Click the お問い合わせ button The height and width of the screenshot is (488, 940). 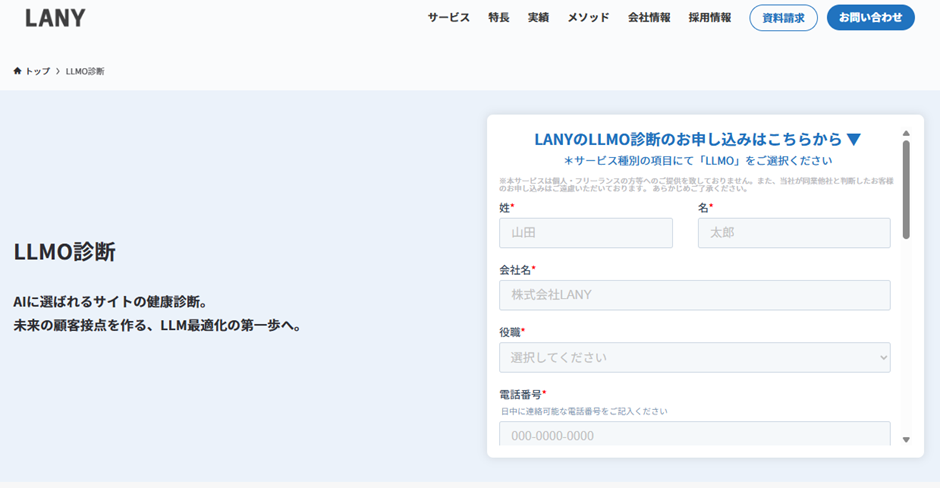[870, 18]
